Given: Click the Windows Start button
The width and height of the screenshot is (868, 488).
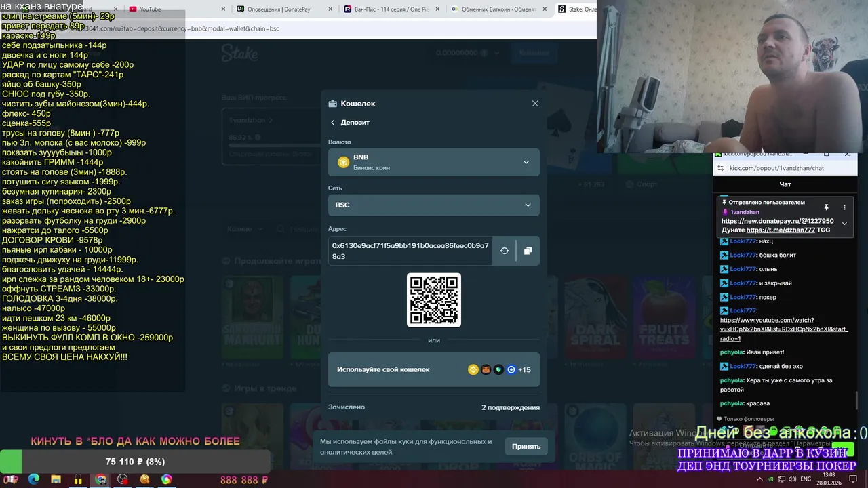Looking at the screenshot, I should tap(11, 479).
